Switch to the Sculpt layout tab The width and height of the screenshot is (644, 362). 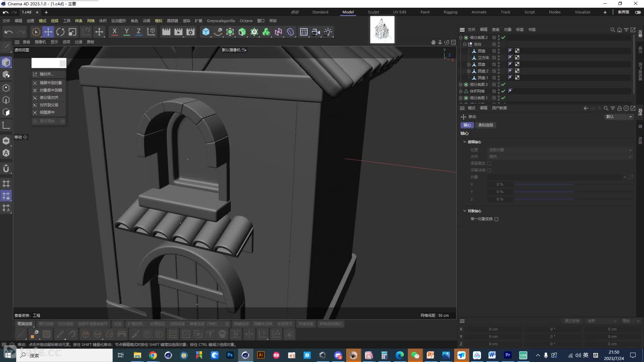[373, 12]
